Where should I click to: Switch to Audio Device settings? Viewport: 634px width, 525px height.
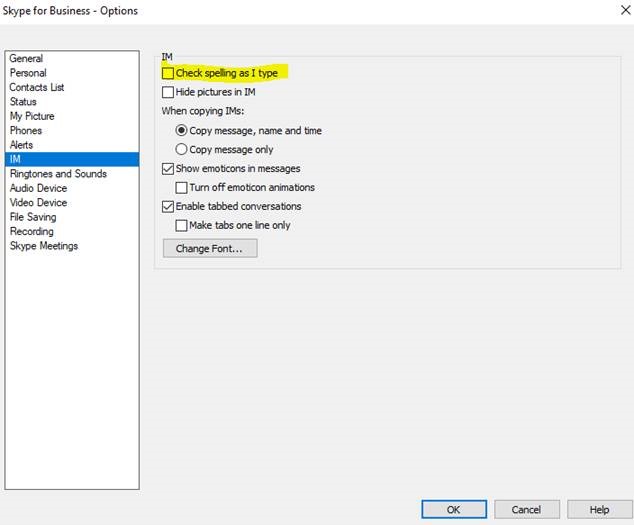pos(72,188)
